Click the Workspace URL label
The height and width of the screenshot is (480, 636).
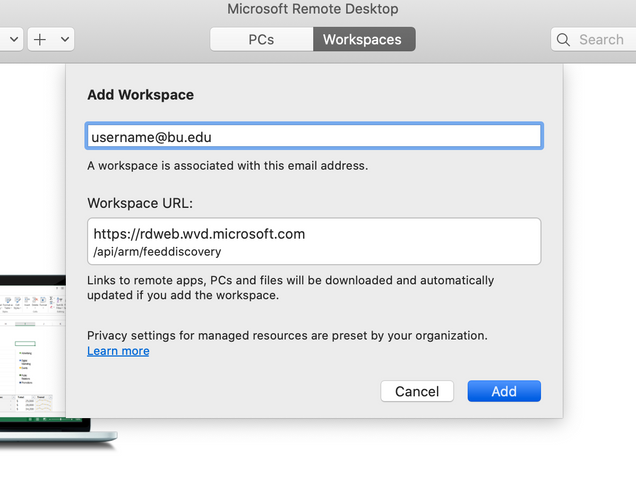[x=140, y=203]
